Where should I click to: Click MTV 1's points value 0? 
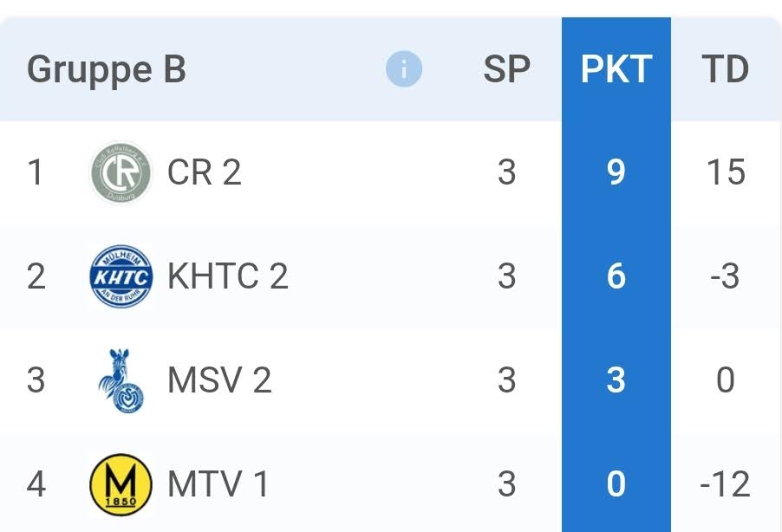coord(616,484)
